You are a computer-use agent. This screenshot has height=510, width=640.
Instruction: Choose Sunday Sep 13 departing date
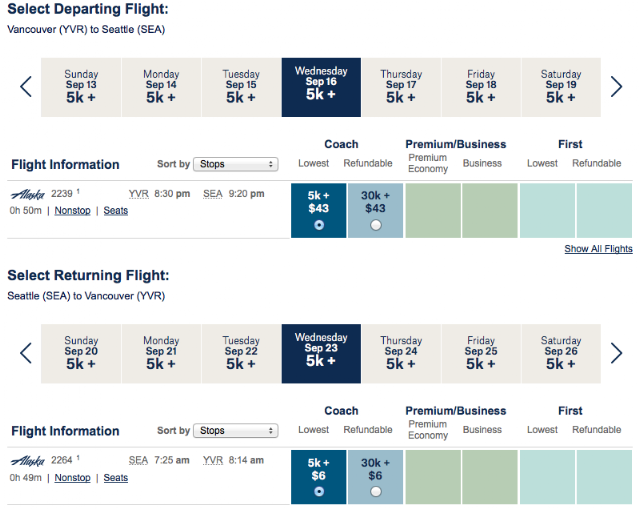coord(81,87)
